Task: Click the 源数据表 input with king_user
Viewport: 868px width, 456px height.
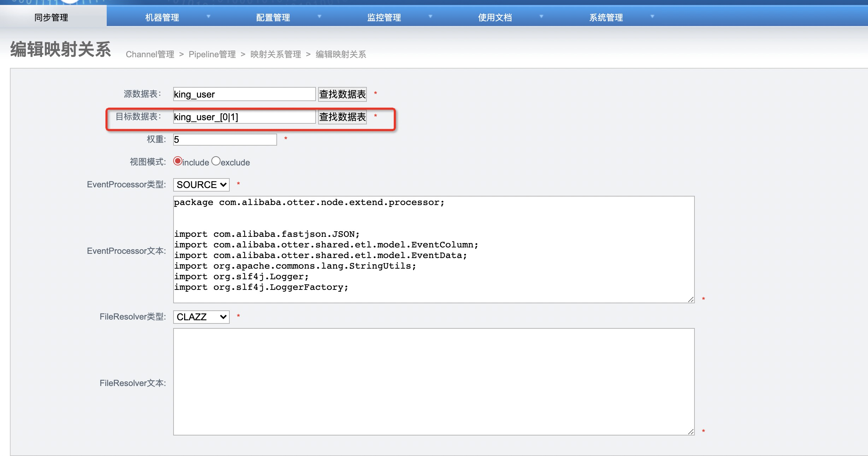Action: (244, 94)
